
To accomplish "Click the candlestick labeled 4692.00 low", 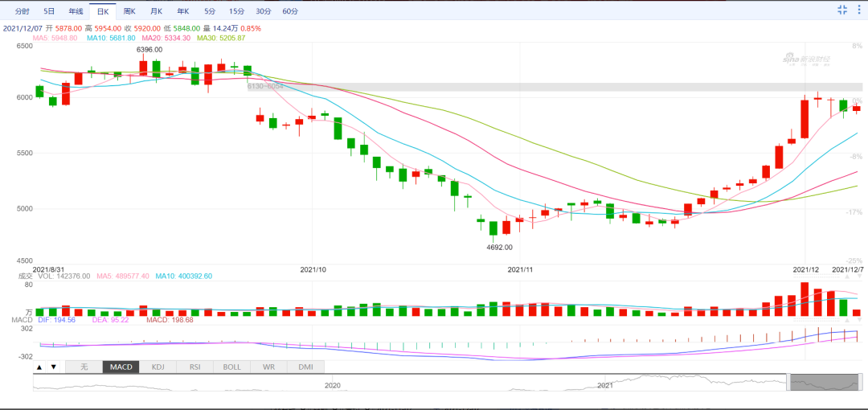I will coord(493,228).
